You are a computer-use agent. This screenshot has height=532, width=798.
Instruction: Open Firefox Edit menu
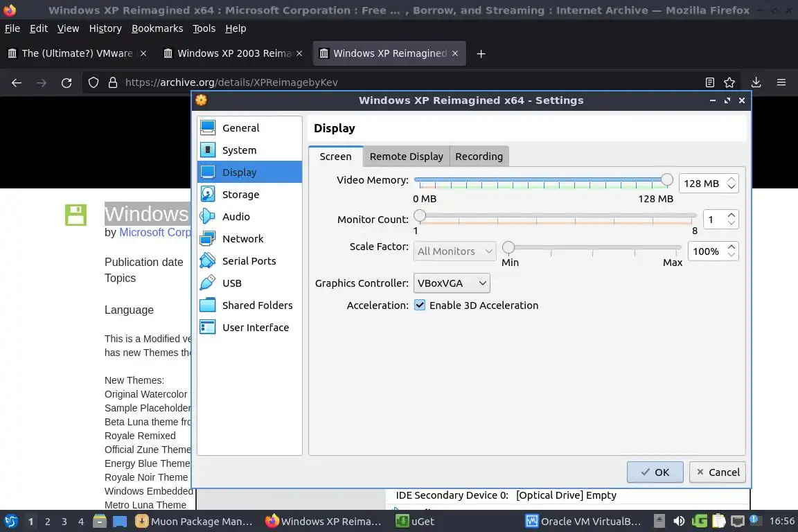pyautogui.click(x=39, y=28)
